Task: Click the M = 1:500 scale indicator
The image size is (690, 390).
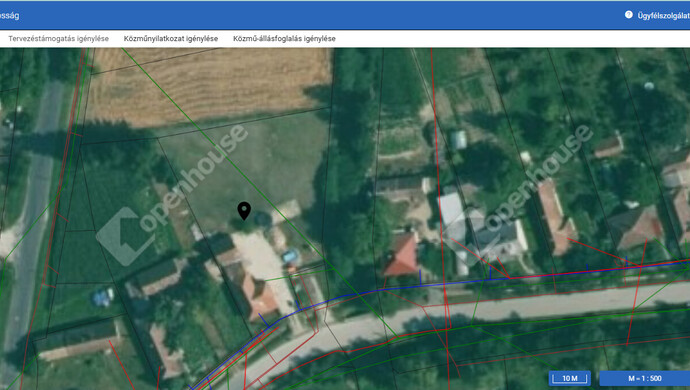Action: tap(645, 378)
